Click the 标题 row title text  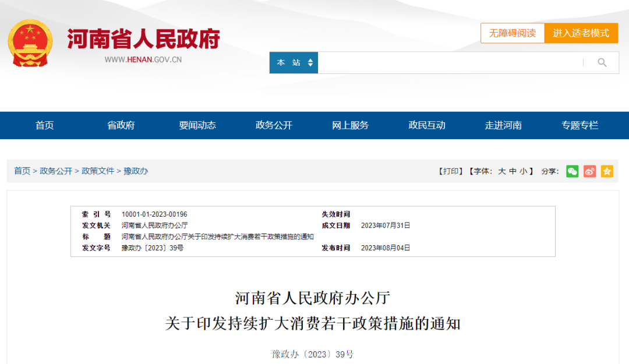pos(217,237)
